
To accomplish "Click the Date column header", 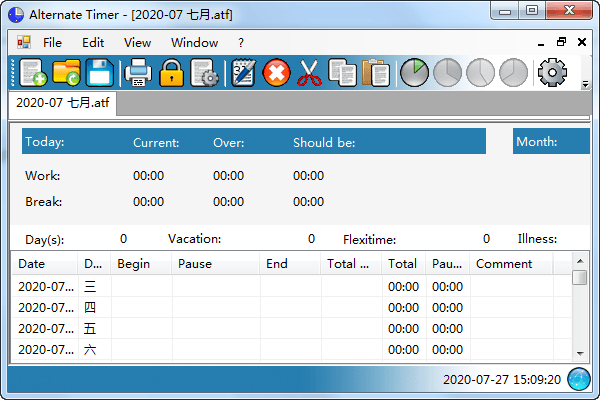I will 44,264.
